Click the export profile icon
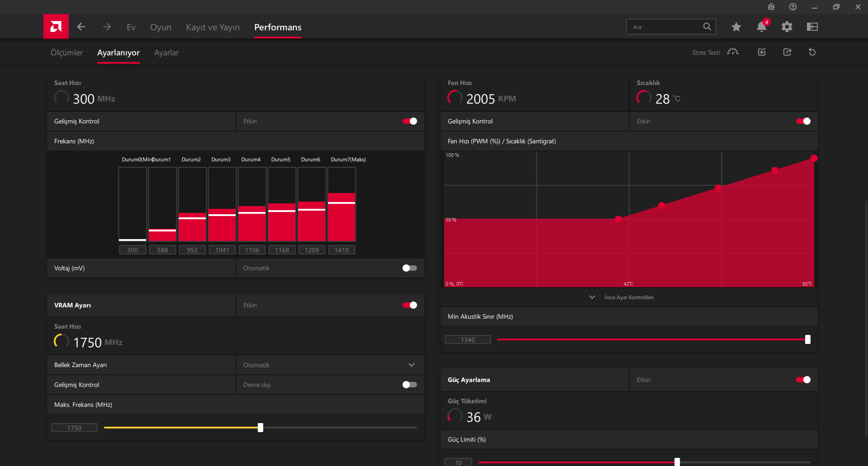Screen dimensions: 868x466 click(787, 52)
